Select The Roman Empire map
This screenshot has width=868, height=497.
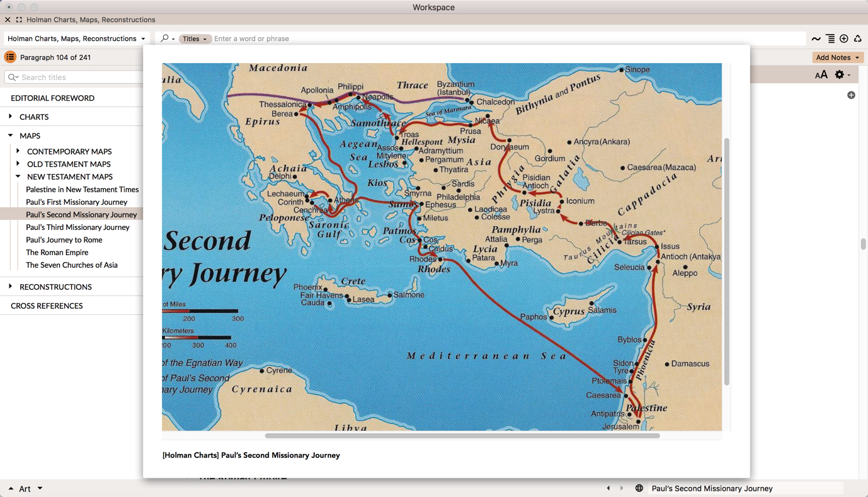[57, 253]
